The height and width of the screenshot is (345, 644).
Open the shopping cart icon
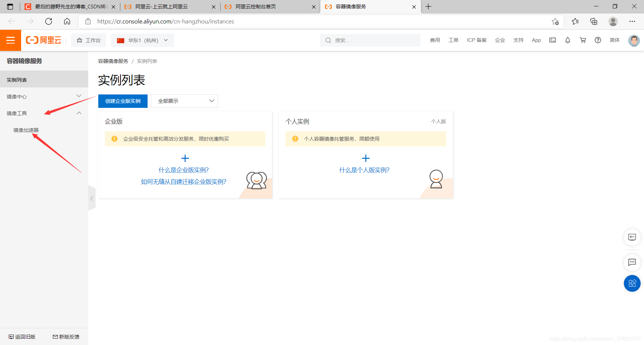click(583, 40)
